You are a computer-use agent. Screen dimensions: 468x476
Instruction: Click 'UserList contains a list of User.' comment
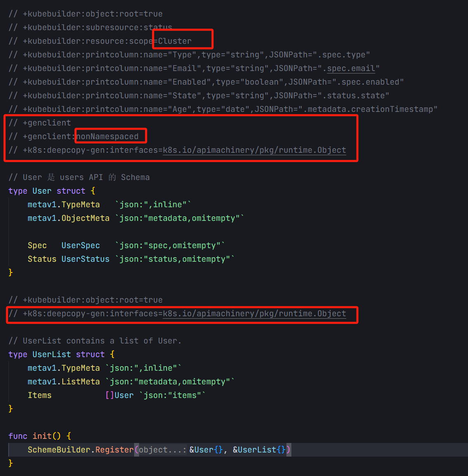click(x=95, y=341)
